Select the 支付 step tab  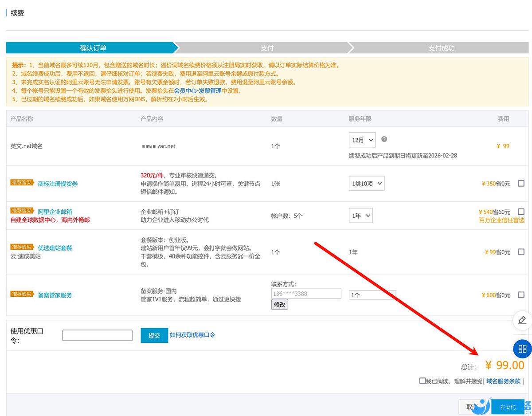(267, 48)
